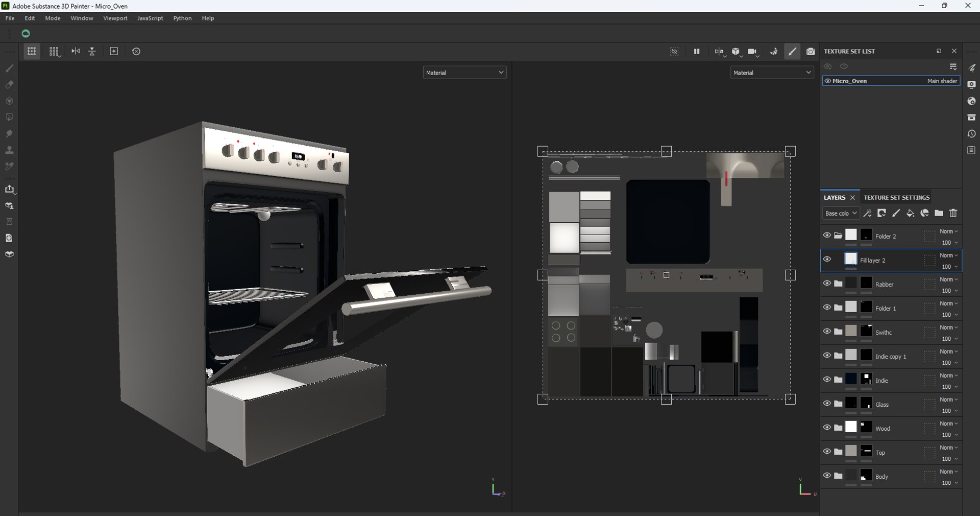
Task: Adjust opacity value of Indie layer
Action: pos(946,387)
